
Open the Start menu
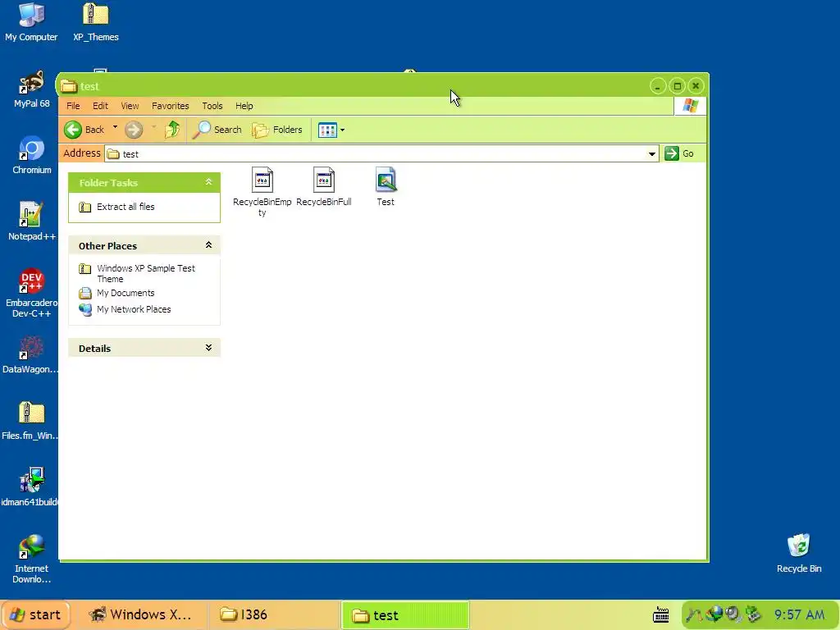(x=35, y=614)
